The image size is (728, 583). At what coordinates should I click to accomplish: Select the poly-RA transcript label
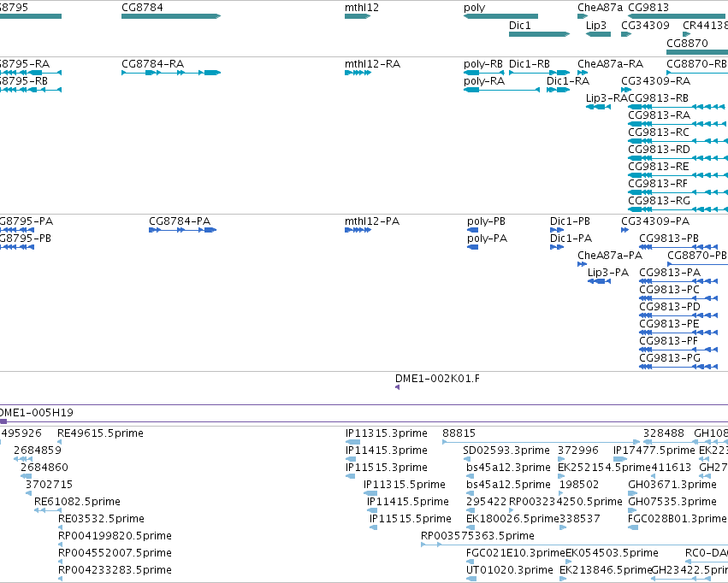click(484, 81)
